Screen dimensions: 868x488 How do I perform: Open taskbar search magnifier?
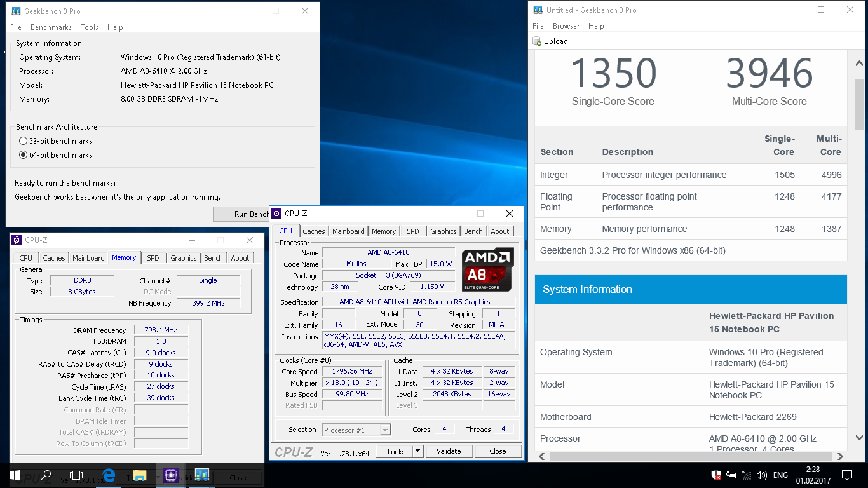[x=46, y=475]
